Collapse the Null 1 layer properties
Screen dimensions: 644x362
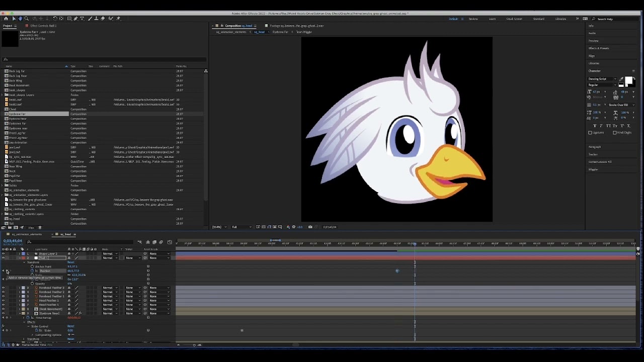(x=20, y=258)
